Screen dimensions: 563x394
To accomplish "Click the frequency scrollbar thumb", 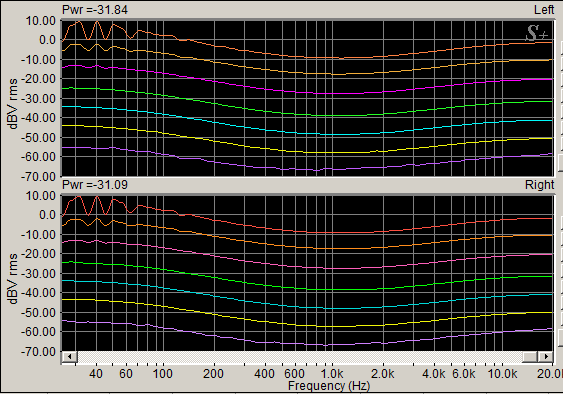I will (x=530, y=357).
